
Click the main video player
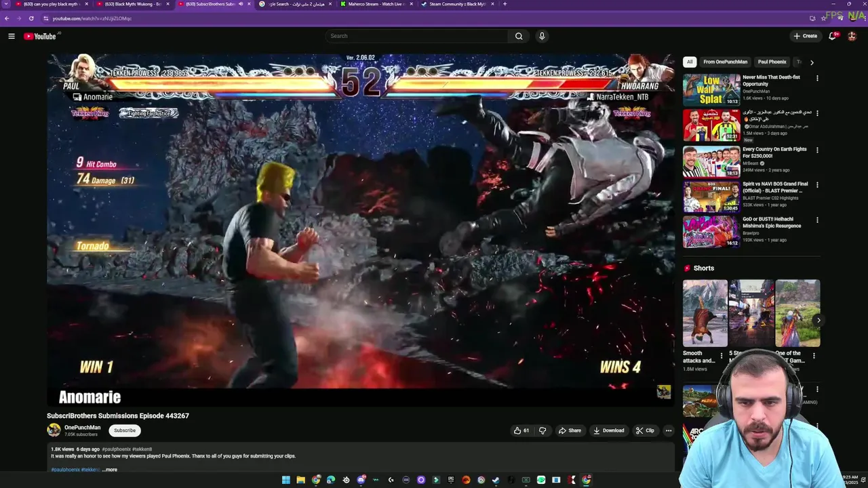click(x=361, y=230)
